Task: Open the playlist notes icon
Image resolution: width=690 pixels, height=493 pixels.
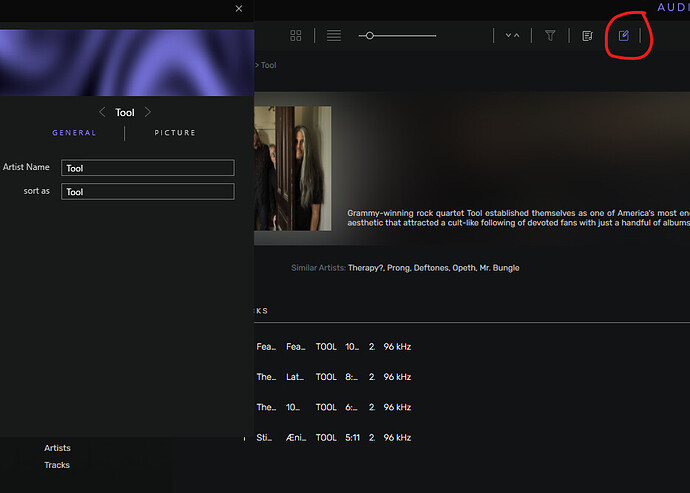Action: coord(587,36)
